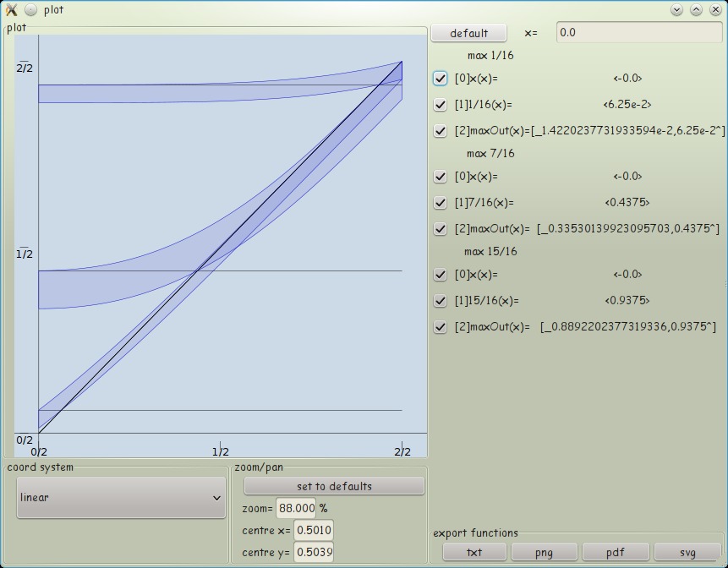Click the 1/2 label on y axis
Screen dimensions: 728x568
pos(25,254)
